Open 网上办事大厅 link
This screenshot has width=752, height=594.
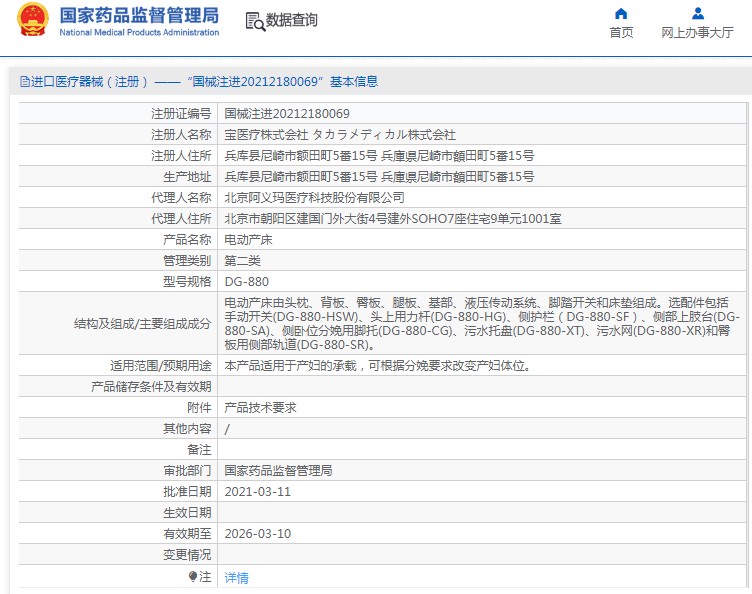click(x=697, y=32)
